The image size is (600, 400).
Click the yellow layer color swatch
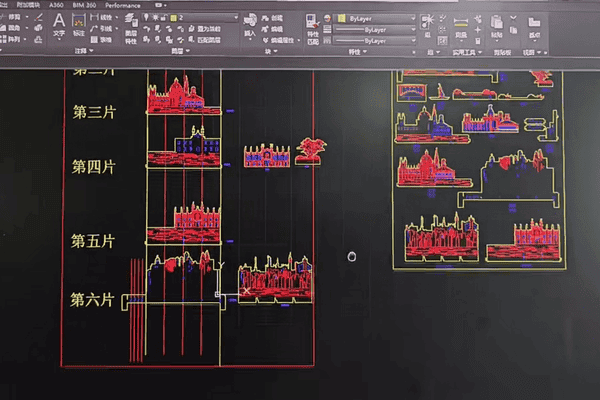[x=173, y=18]
